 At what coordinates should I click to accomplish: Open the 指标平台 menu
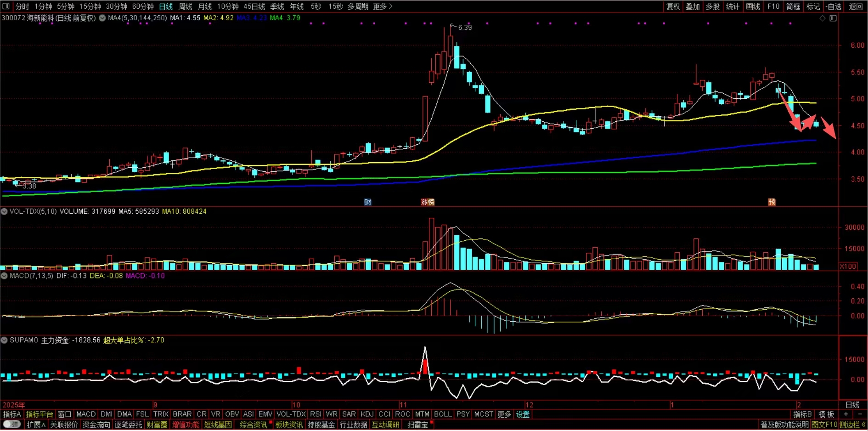click(39, 414)
